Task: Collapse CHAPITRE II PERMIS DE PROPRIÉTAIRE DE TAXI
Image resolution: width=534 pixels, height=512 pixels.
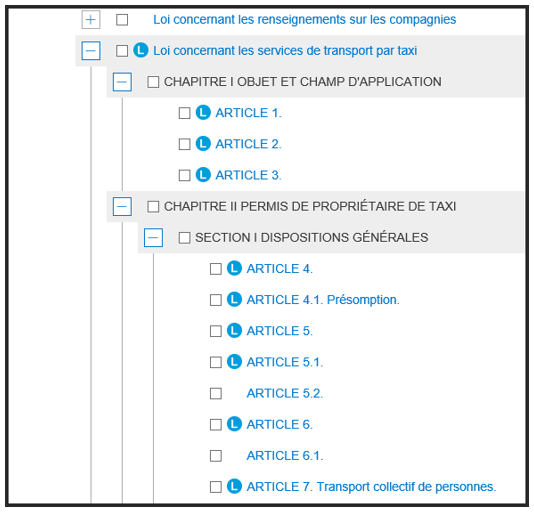Action: (x=122, y=206)
